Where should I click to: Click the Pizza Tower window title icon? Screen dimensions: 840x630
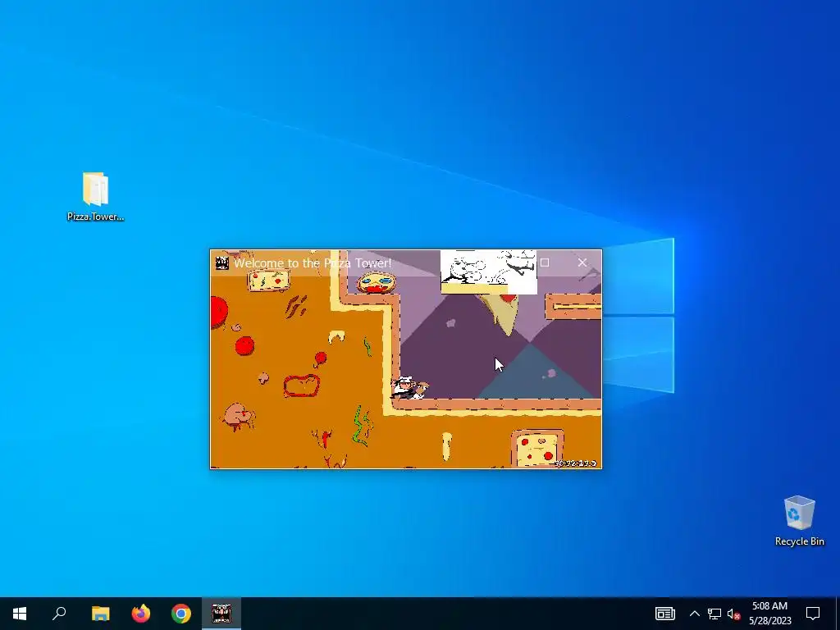point(221,262)
